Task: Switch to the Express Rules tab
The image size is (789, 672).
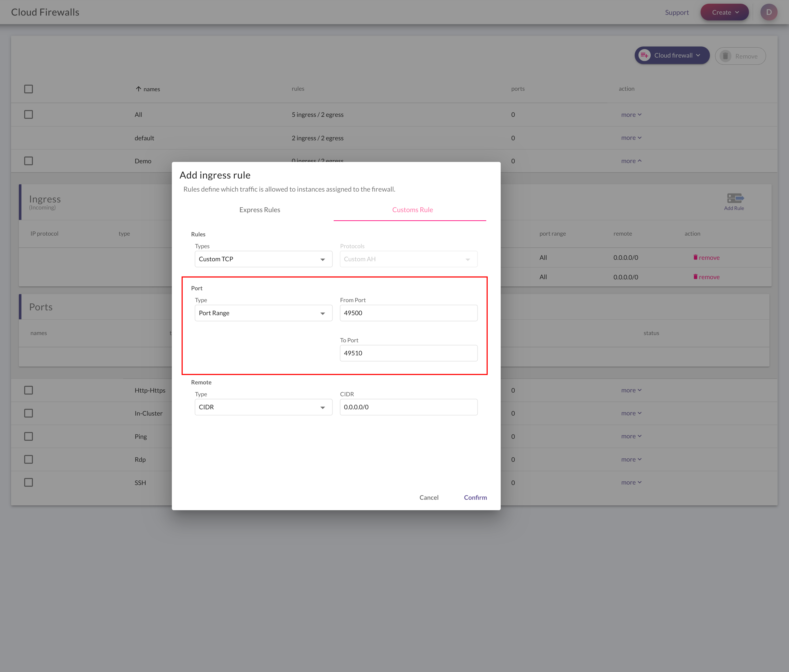Action: 259,210
